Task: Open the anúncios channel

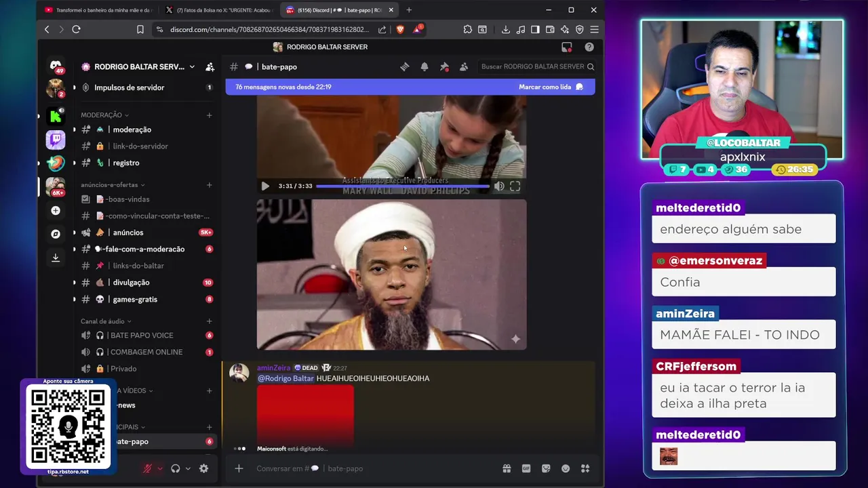Action: coord(146,232)
